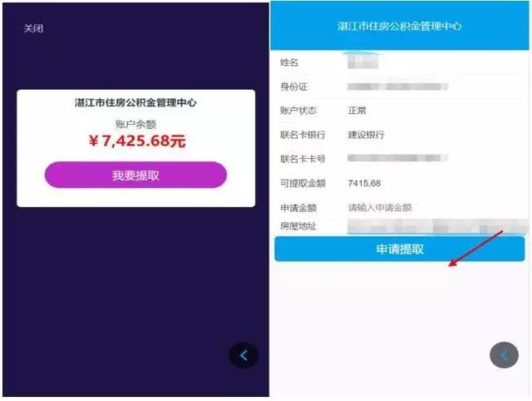The image size is (532, 401).
Task: Tap the 关闭 link at top left
Action: tap(33, 27)
